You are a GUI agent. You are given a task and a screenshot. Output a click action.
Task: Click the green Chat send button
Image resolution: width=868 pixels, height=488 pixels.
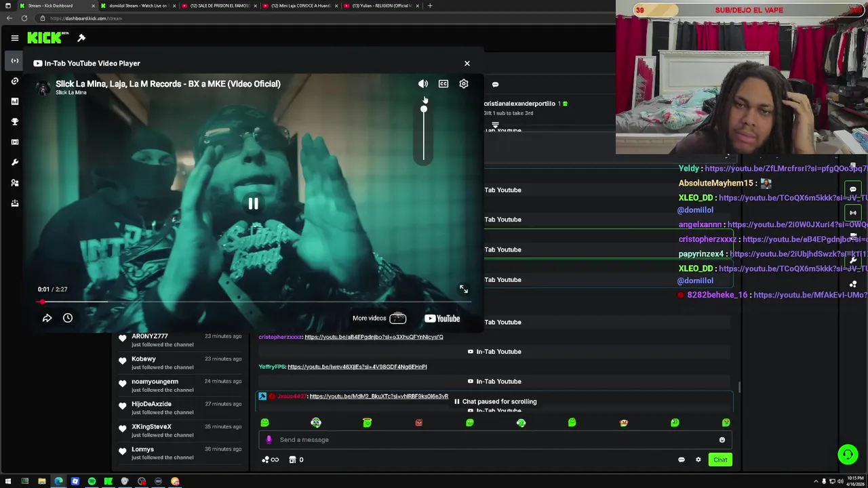click(x=720, y=460)
